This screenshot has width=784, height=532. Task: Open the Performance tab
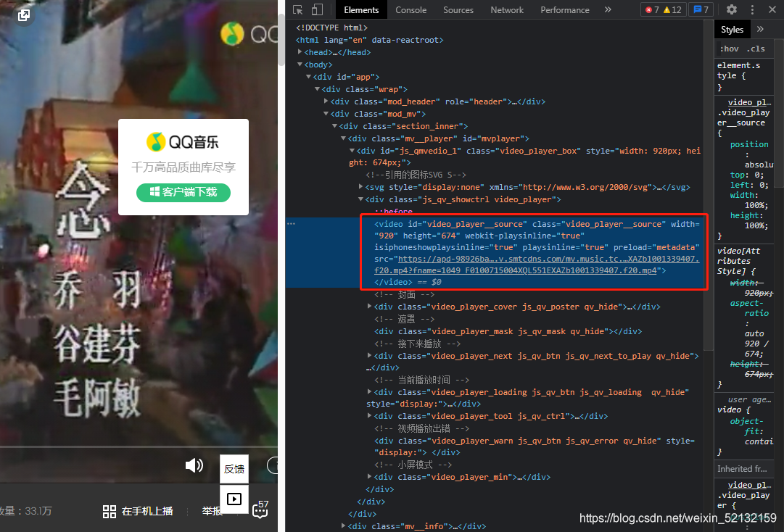click(x=564, y=10)
